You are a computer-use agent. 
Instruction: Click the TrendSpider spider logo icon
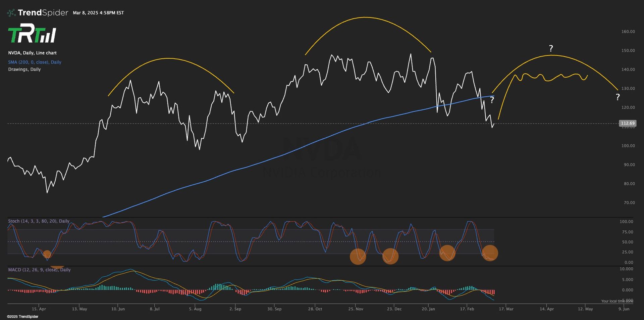coord(11,13)
